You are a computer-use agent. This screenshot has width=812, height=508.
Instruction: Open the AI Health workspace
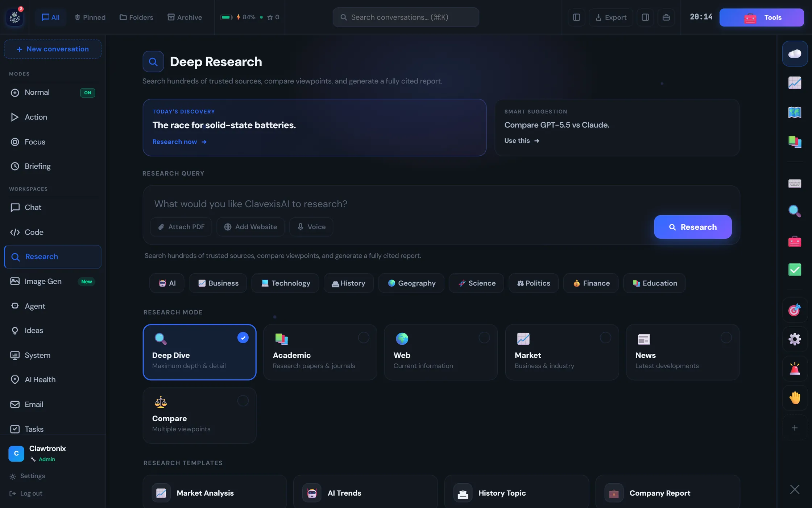pos(53,379)
